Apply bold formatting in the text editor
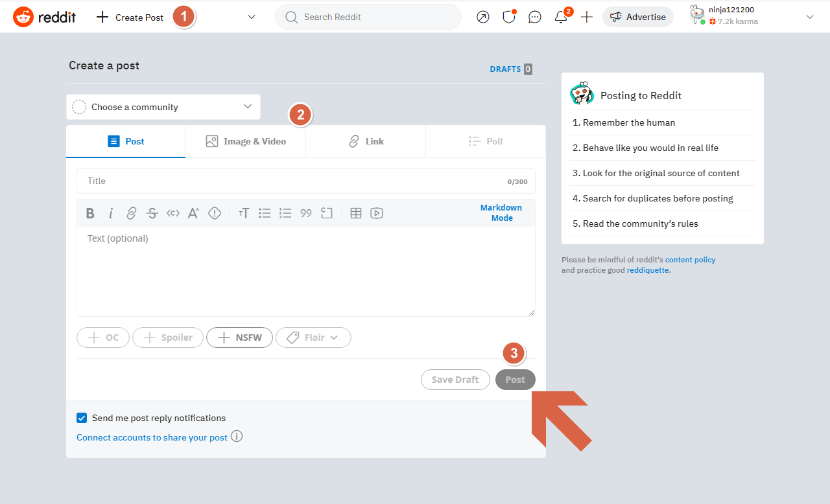This screenshot has height=504, width=830. click(90, 212)
